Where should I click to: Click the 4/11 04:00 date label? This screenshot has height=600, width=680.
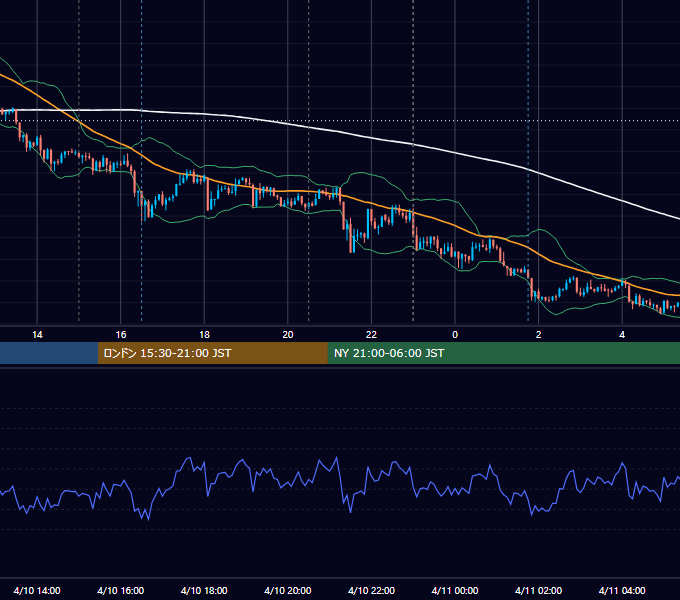click(x=622, y=590)
